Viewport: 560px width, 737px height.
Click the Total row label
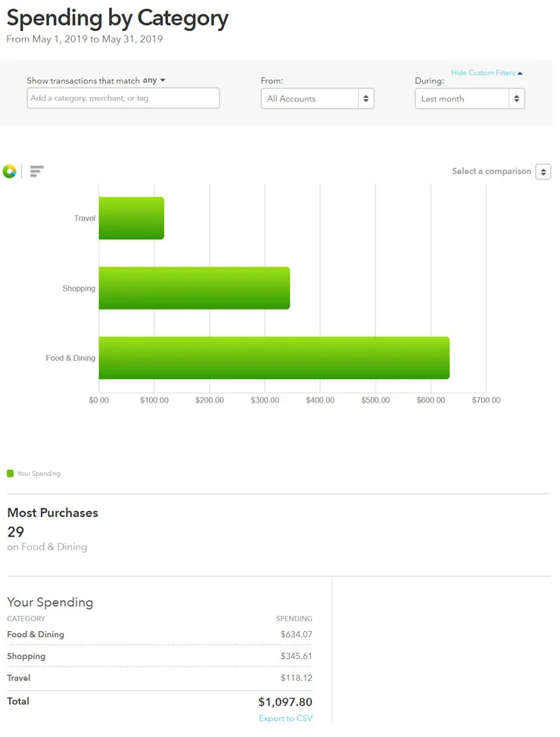pyautogui.click(x=18, y=701)
